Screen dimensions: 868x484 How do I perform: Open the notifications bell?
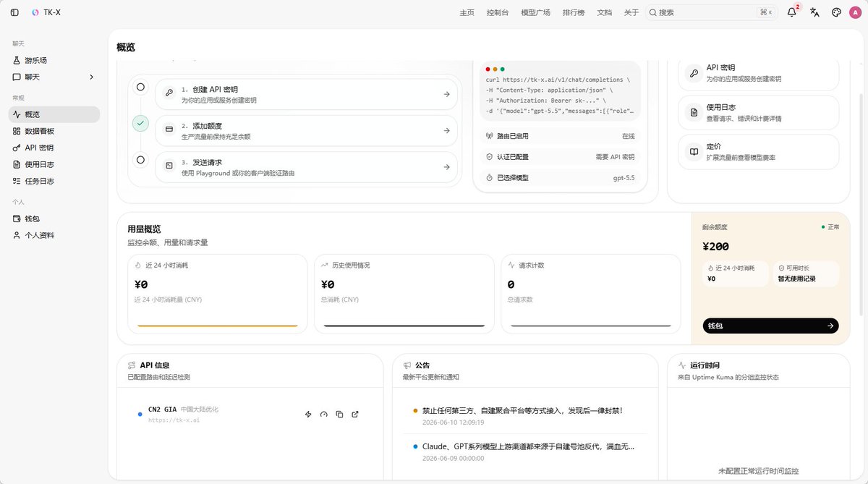pos(792,12)
